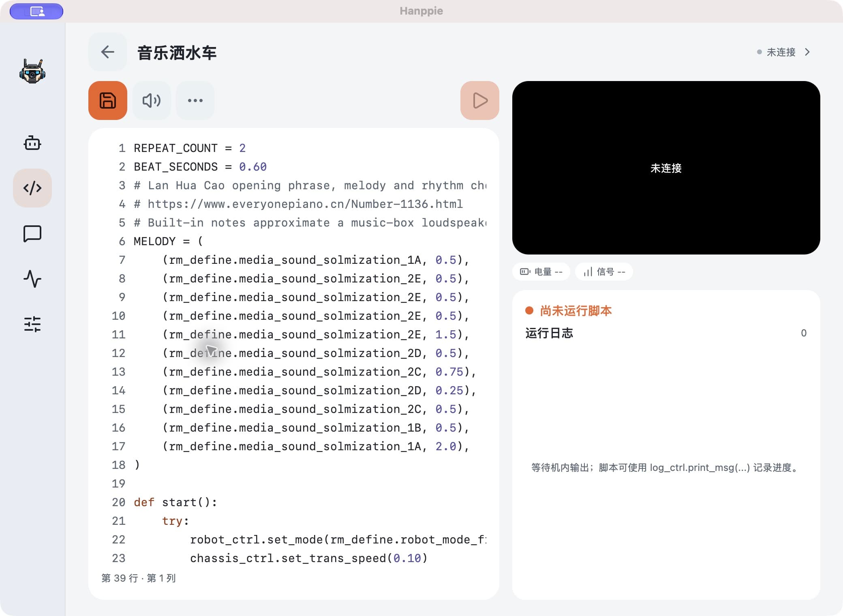Click the everyonepiano.cn URL comment line
Image resolution: width=843 pixels, height=616 pixels.
(298, 204)
